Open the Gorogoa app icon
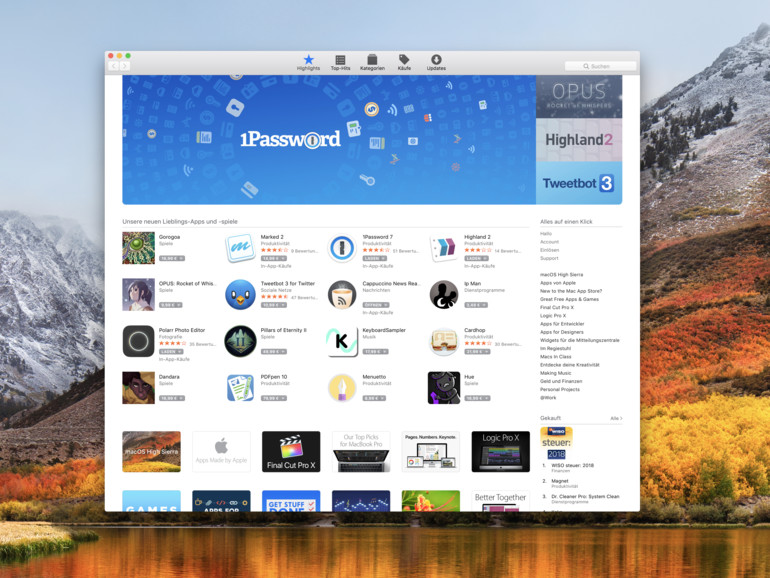This screenshot has height=578, width=770. coord(138,248)
